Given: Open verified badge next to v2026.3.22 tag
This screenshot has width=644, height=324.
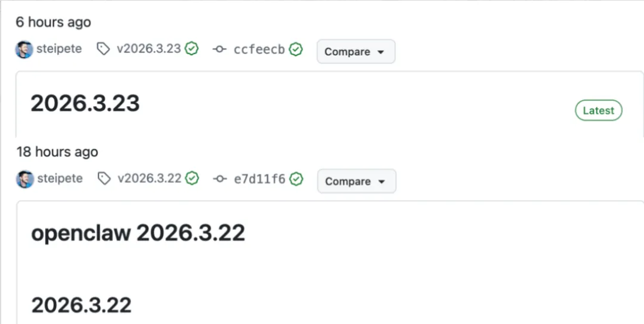Looking at the screenshot, I should 192,179.
